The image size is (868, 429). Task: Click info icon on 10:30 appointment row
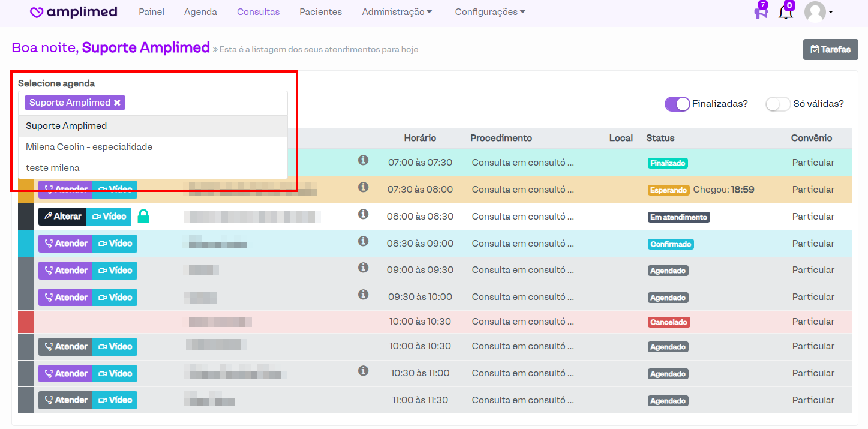point(363,371)
